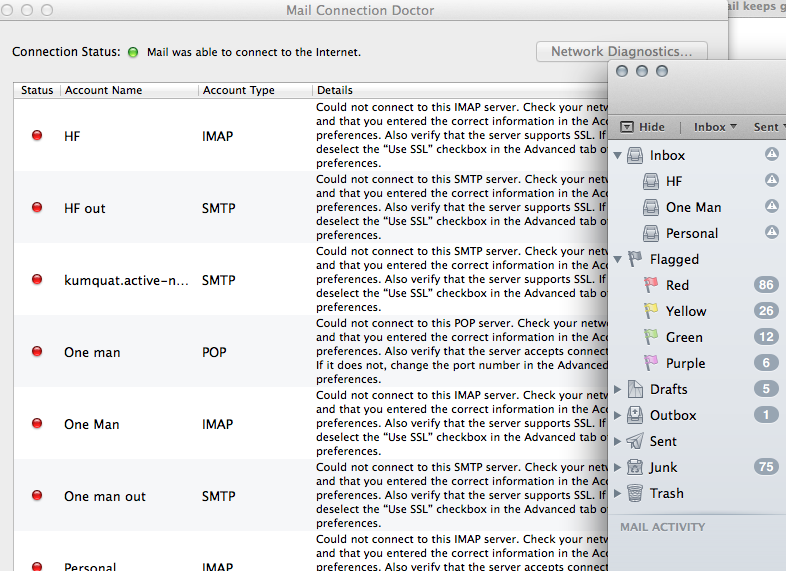Click the Trash can icon
The height and width of the screenshot is (571, 786).
point(635,493)
